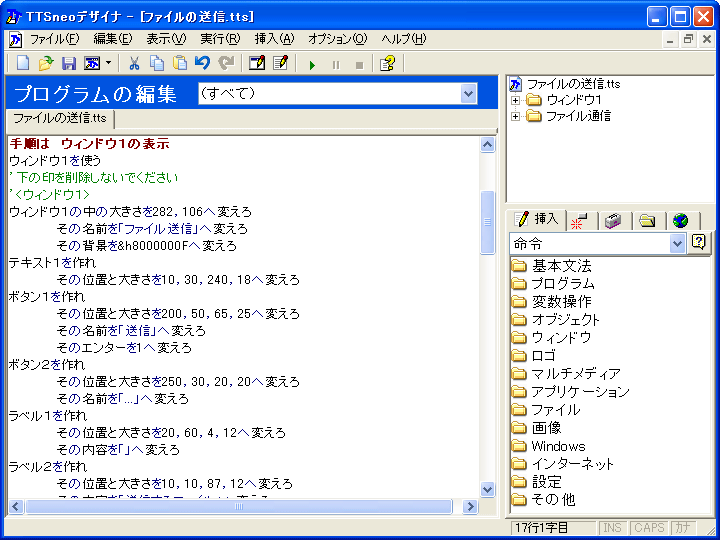Open the ファイル folder in the command list
720x540 pixels.
click(546, 410)
